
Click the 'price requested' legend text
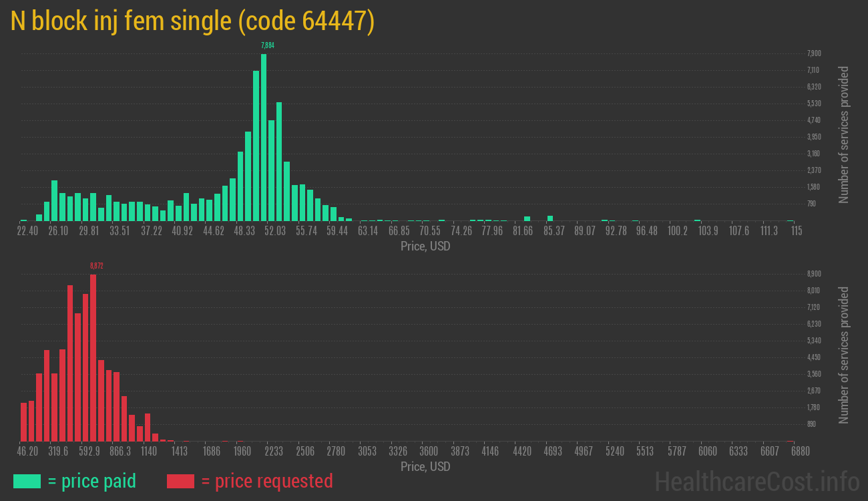click(x=266, y=481)
